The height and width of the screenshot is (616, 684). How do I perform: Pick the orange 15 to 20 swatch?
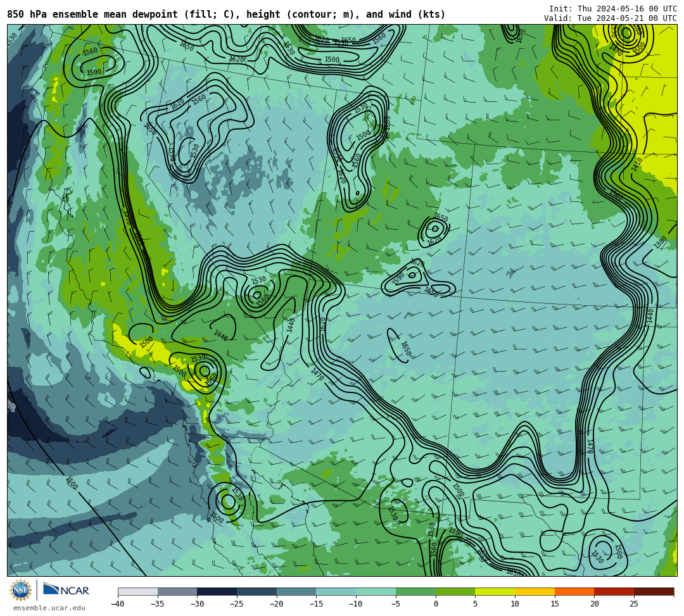(x=574, y=591)
